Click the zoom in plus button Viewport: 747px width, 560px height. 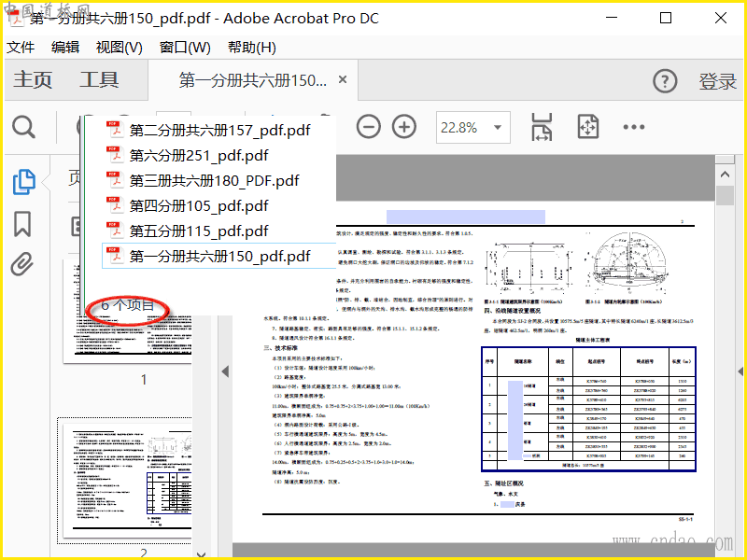pos(404,127)
